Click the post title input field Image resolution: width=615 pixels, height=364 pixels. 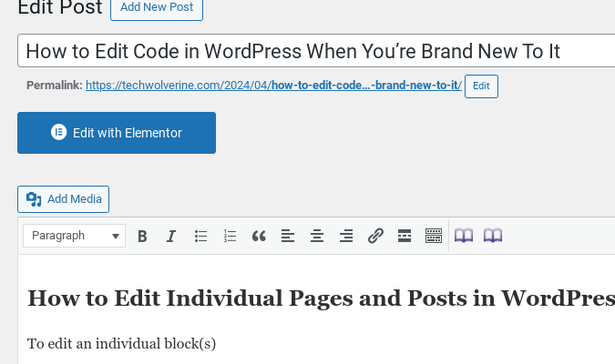tap(316, 51)
